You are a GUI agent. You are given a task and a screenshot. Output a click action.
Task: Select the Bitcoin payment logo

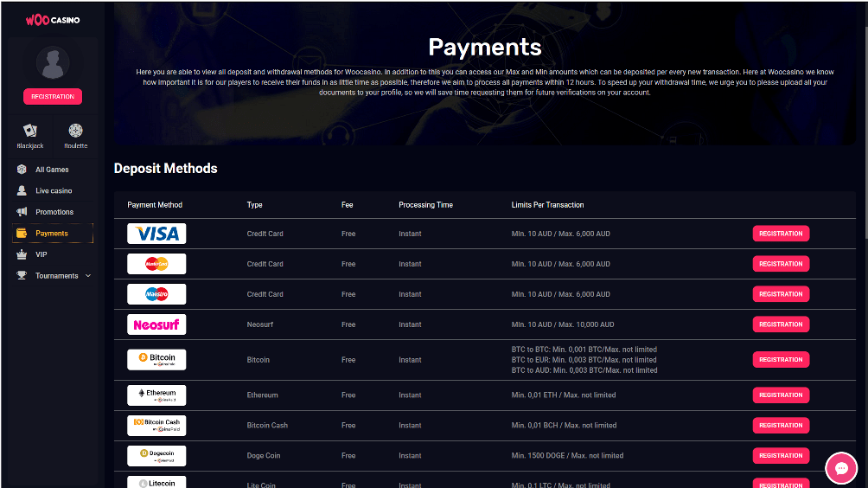click(x=156, y=359)
